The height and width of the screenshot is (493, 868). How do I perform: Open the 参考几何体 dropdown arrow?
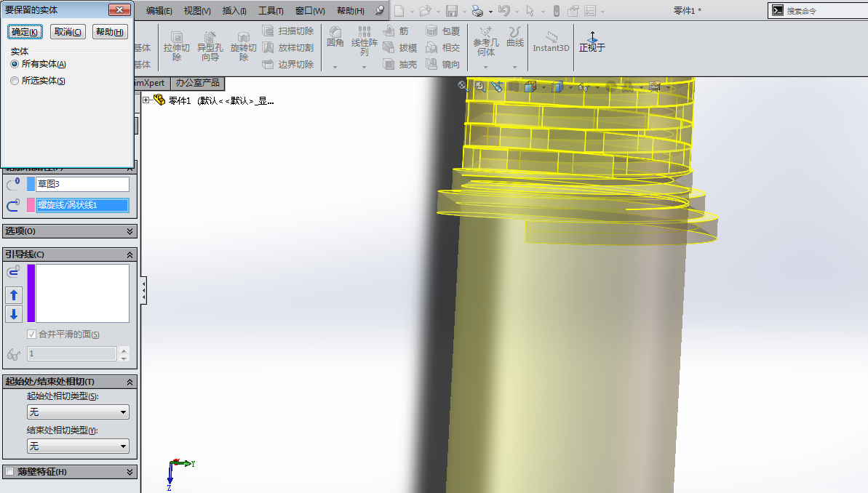[x=485, y=68]
